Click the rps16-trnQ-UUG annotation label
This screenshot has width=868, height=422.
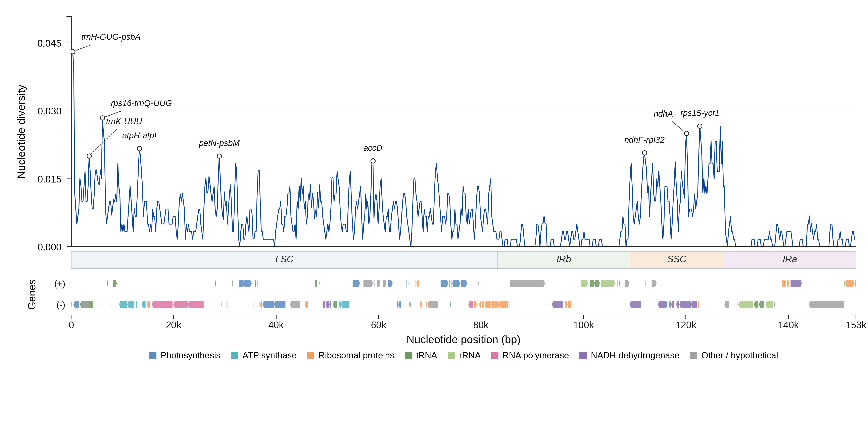tap(141, 103)
